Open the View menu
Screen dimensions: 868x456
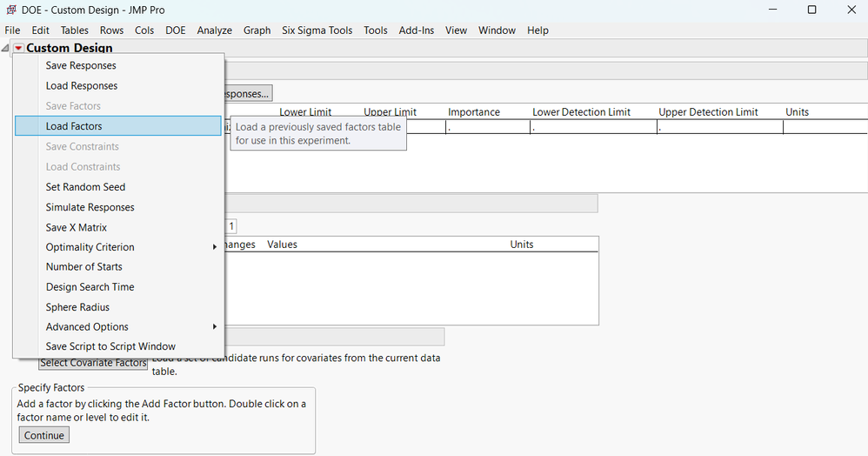456,30
